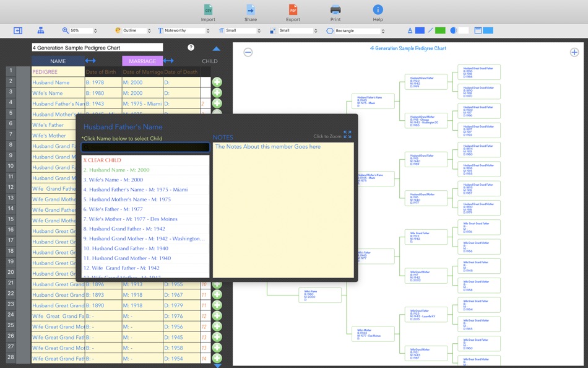Pick the green line color swatch
The width and height of the screenshot is (588, 368).
click(x=440, y=30)
